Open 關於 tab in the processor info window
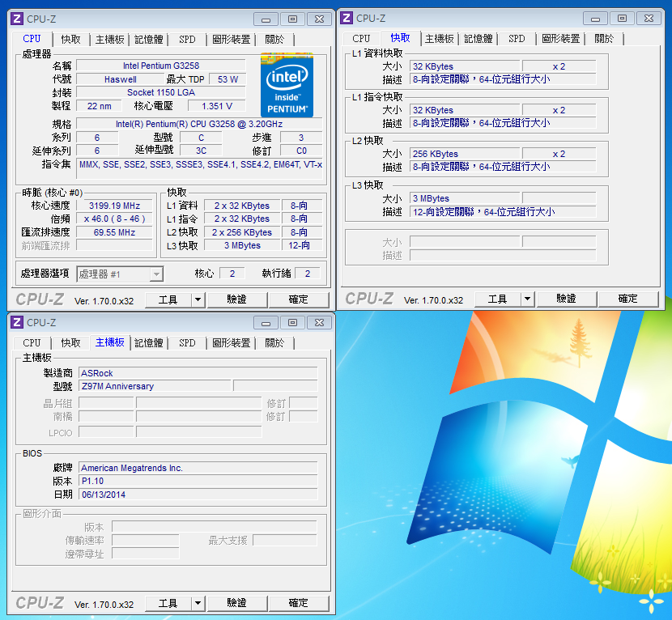Viewport: 672px width, 620px height. point(274,40)
